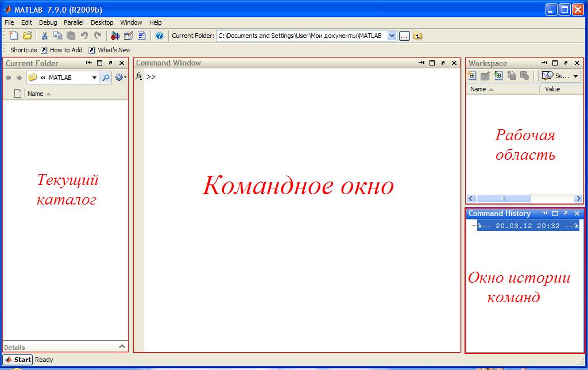
Task: Maximize the Current Folder panel
Action: [x=99, y=63]
